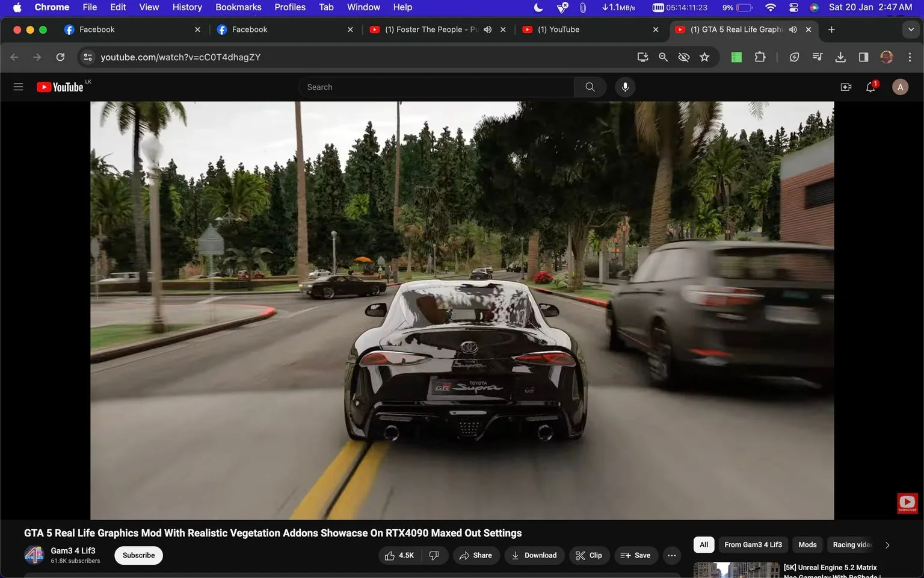Click the video player to pause
Image resolution: width=924 pixels, height=578 pixels.
click(x=462, y=310)
